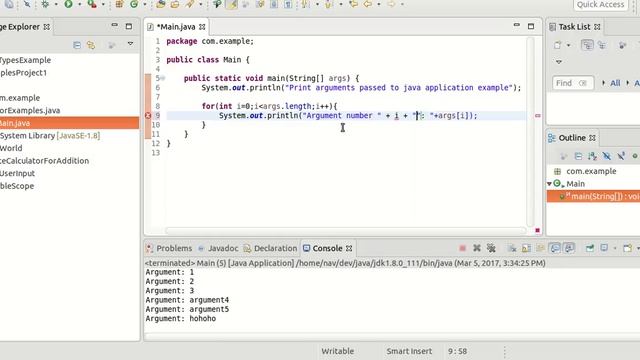Select the Task List tab
The width and height of the screenshot is (640, 360).
point(574,27)
